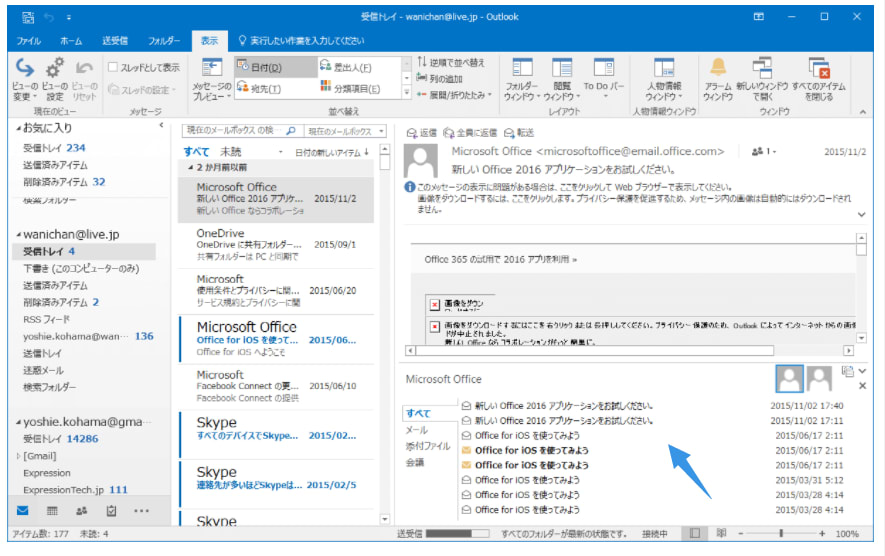Switch to People view in navigation bar
Image resolution: width=885 pixels, height=556 pixels.
[x=82, y=511]
